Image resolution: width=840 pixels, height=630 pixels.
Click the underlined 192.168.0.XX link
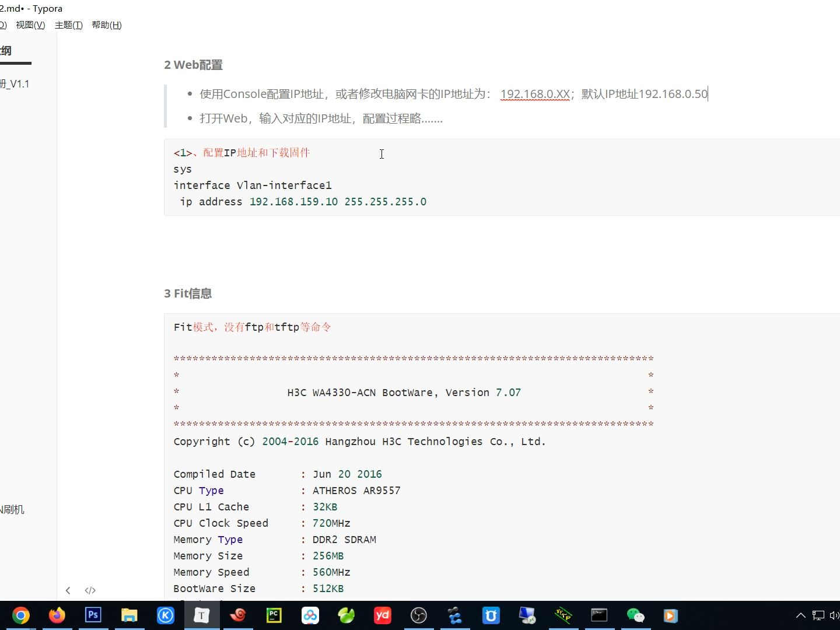click(534, 93)
